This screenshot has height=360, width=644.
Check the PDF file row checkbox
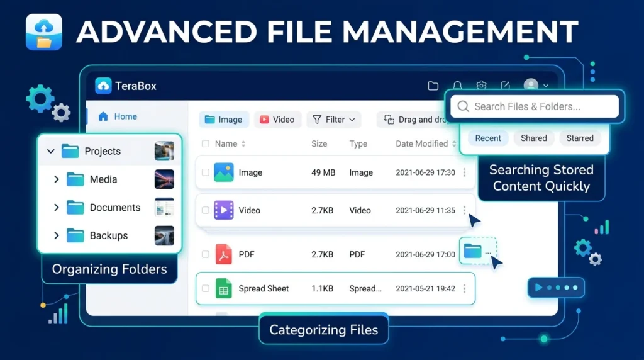point(206,254)
